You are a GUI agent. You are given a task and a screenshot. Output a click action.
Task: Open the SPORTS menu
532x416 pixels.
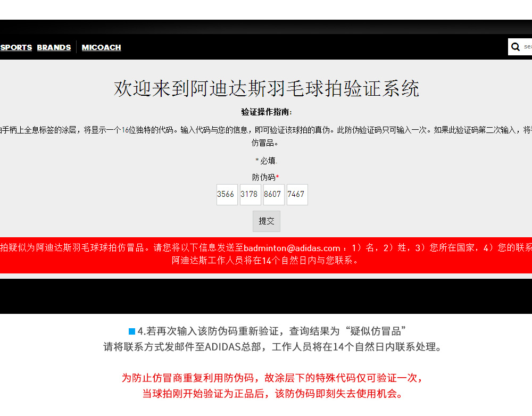click(16, 47)
